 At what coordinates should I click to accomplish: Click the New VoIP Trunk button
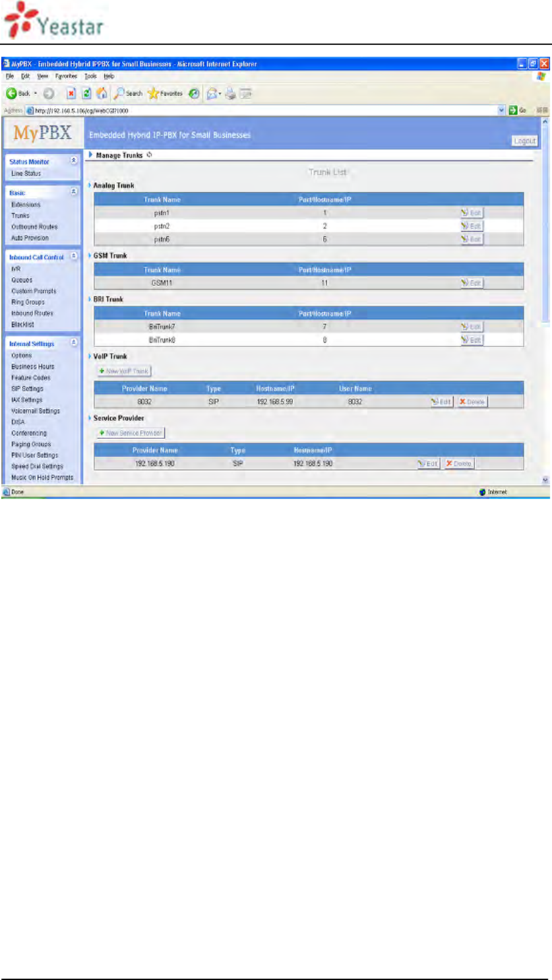tap(124, 372)
